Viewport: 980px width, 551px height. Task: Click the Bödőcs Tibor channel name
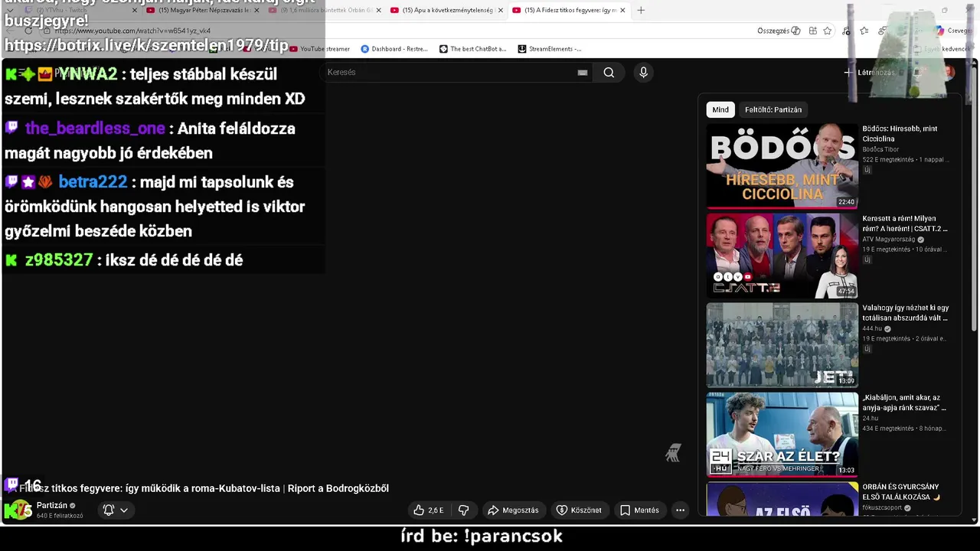pyautogui.click(x=880, y=149)
